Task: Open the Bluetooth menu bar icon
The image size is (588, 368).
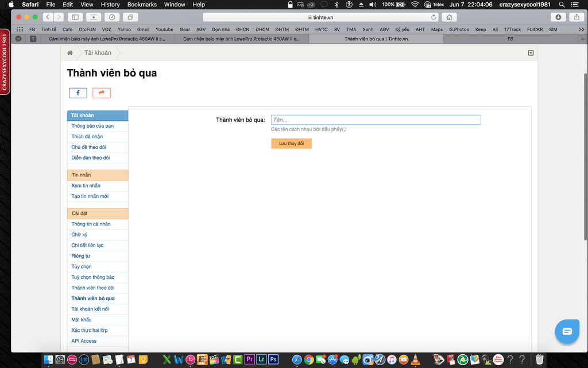Action: [x=336, y=5]
